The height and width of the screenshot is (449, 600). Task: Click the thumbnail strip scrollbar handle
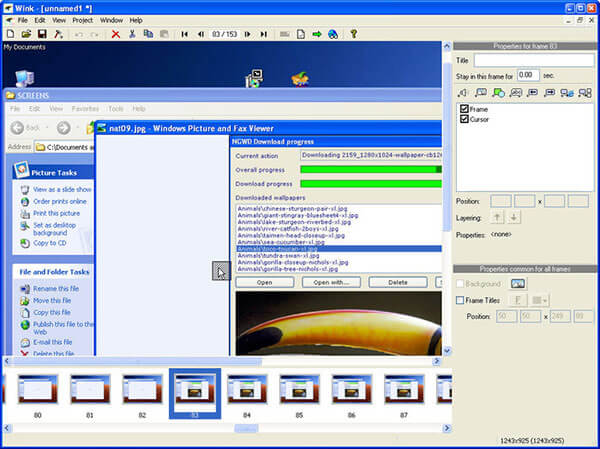pos(246,428)
